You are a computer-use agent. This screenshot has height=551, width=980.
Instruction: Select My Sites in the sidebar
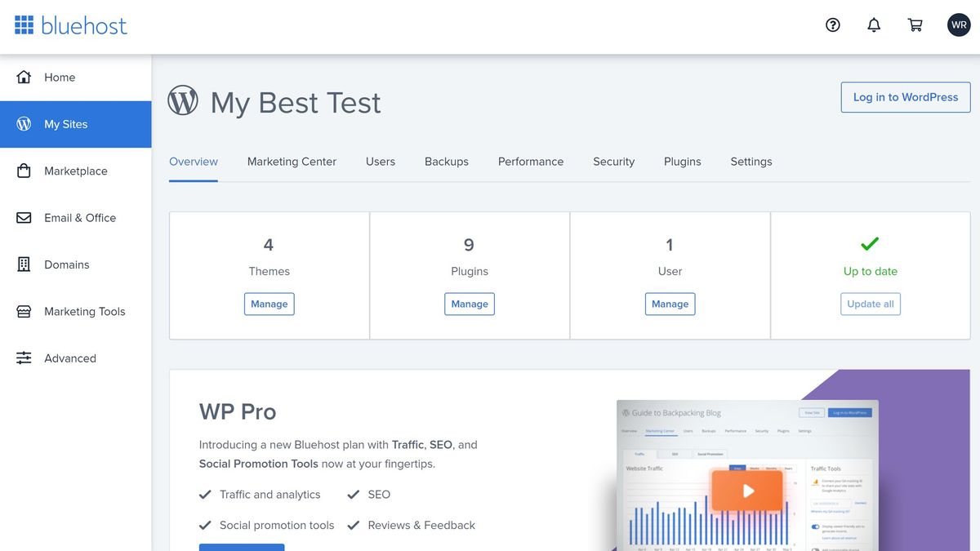tap(75, 124)
